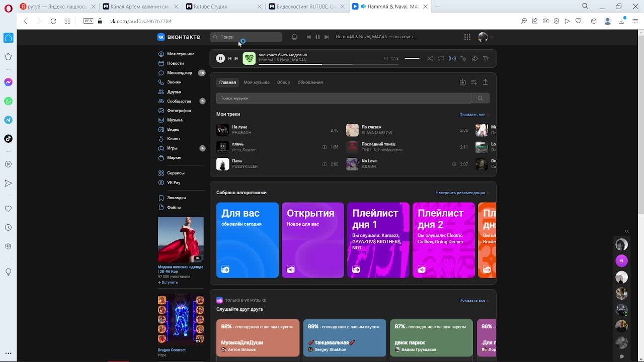This screenshot has height=362, width=644.
Task: Toggle shuffle mode in the player
Action: [x=430, y=58]
